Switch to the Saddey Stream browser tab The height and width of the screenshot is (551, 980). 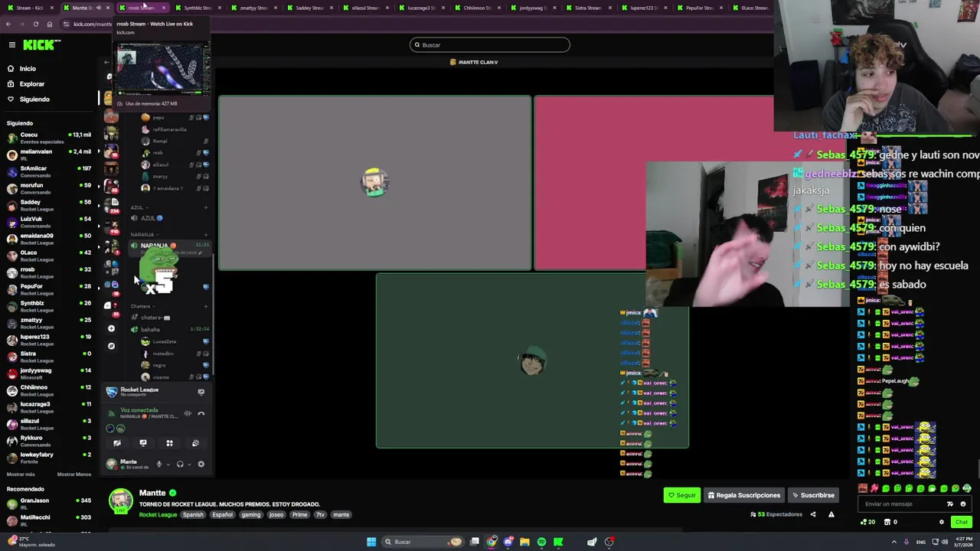[309, 8]
